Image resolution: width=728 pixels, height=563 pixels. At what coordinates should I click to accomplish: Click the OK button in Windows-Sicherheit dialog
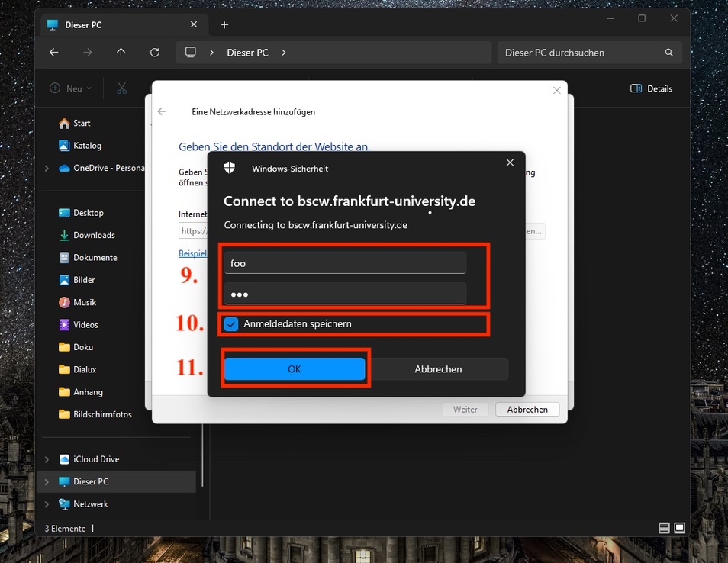295,369
